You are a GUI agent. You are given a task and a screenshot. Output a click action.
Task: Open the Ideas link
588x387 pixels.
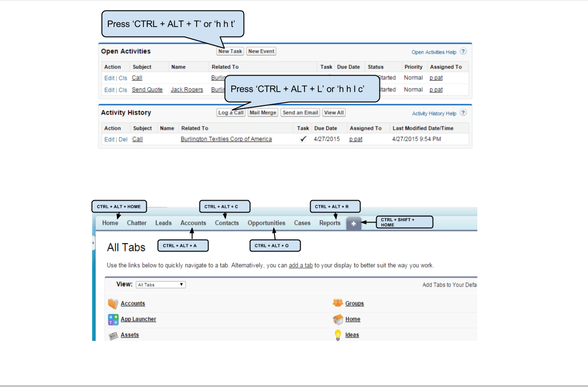point(352,335)
